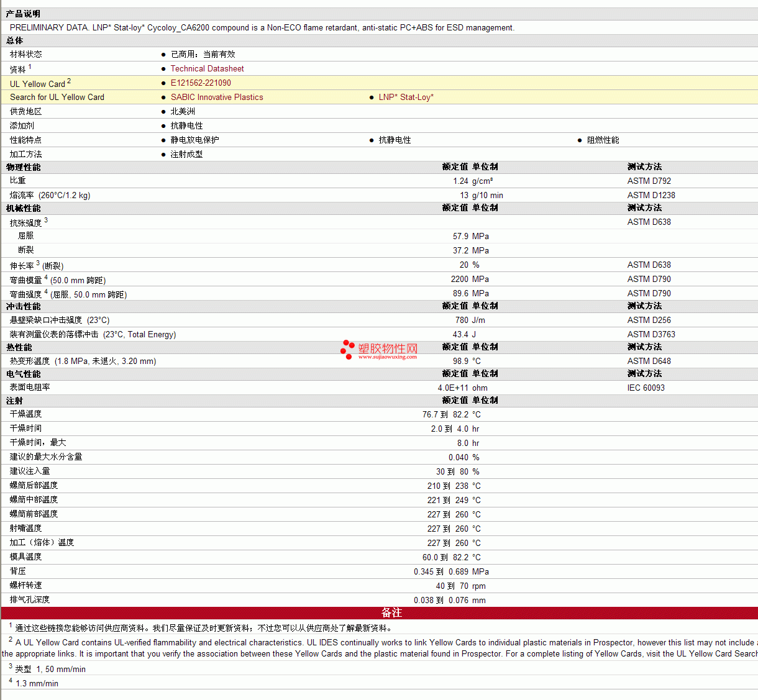Select the 'ASTM D648' test method
758x700 pixels.
(649, 361)
